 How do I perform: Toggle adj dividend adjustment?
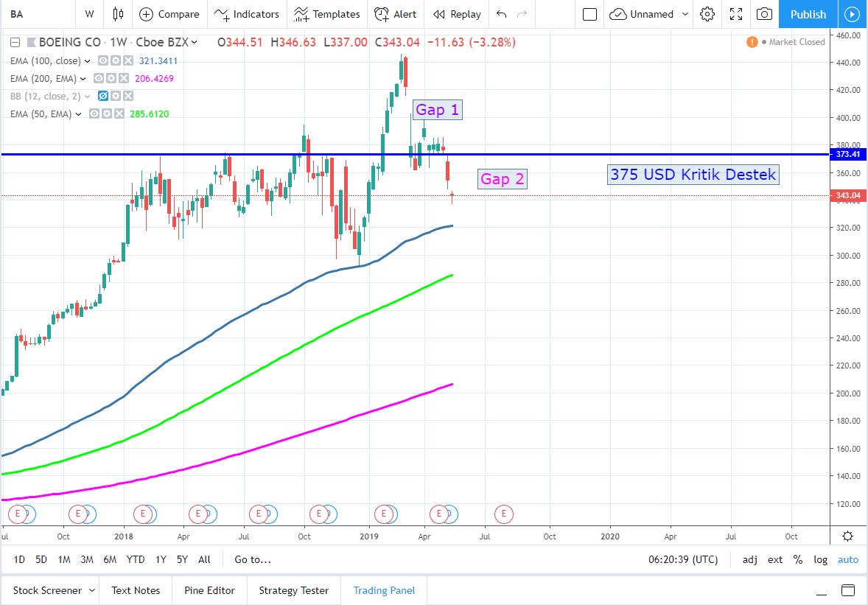tap(749, 559)
